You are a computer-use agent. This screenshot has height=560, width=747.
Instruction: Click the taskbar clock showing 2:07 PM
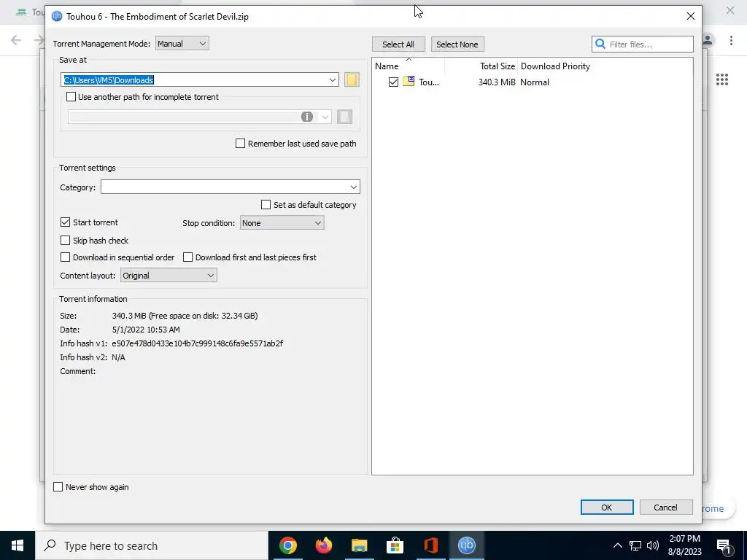tap(684, 539)
